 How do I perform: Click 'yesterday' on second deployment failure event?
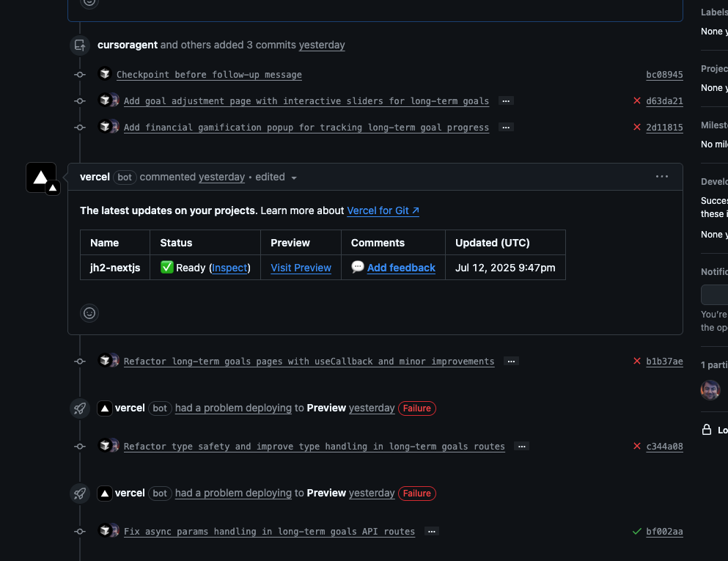pos(372,494)
